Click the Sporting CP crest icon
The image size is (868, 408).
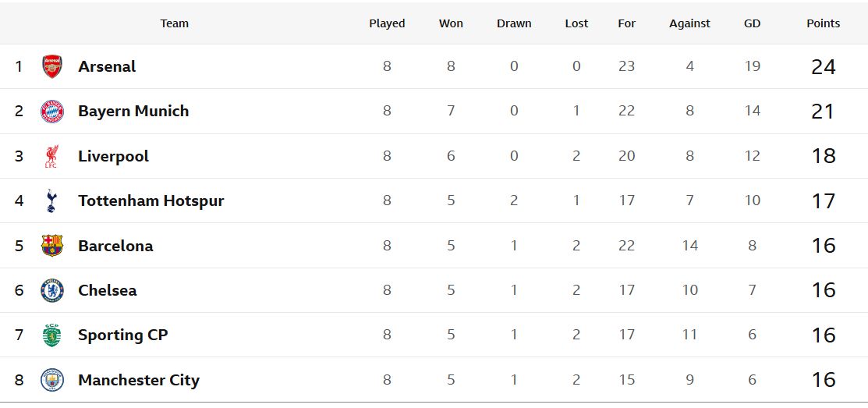[52, 335]
